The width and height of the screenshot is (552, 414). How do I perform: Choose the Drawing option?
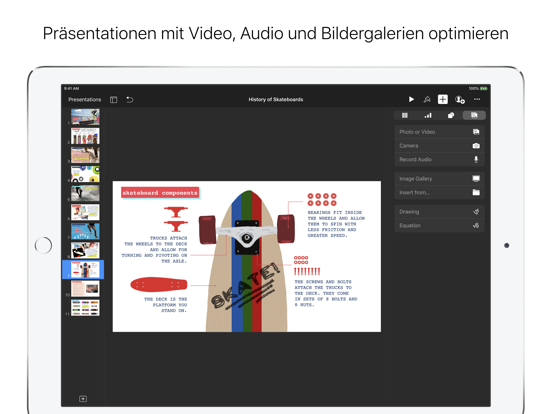tap(439, 212)
